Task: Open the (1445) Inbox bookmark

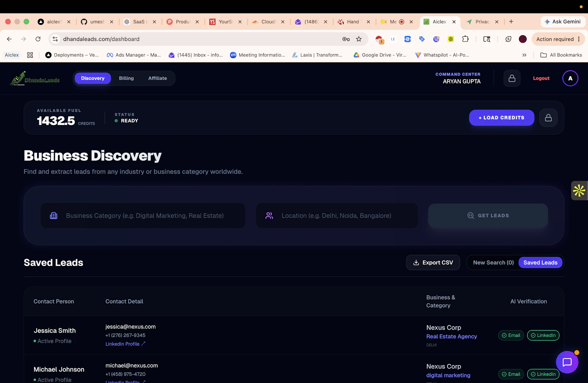Action: 196,55
